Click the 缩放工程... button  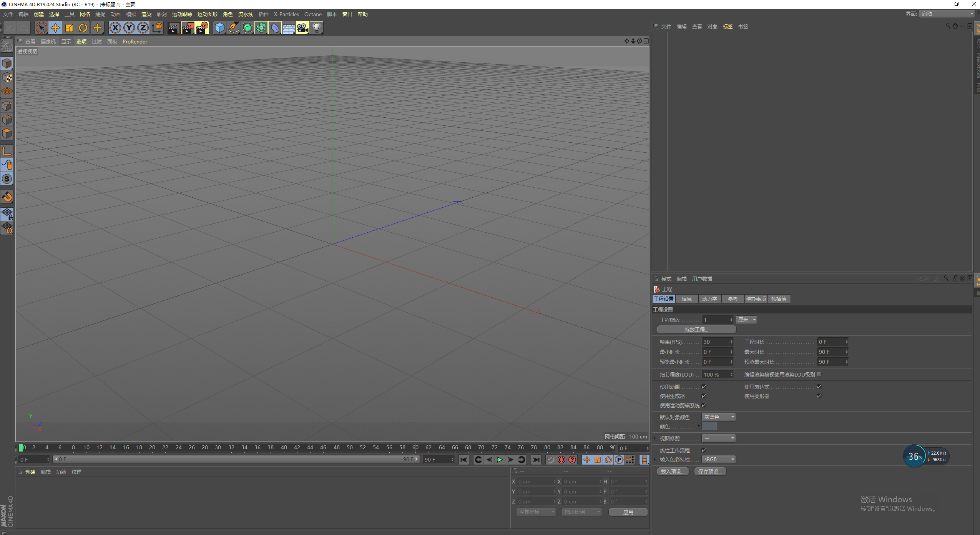pos(696,330)
